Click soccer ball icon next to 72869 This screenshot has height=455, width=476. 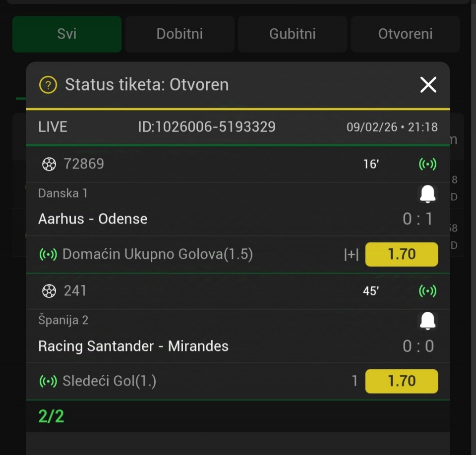(49, 164)
